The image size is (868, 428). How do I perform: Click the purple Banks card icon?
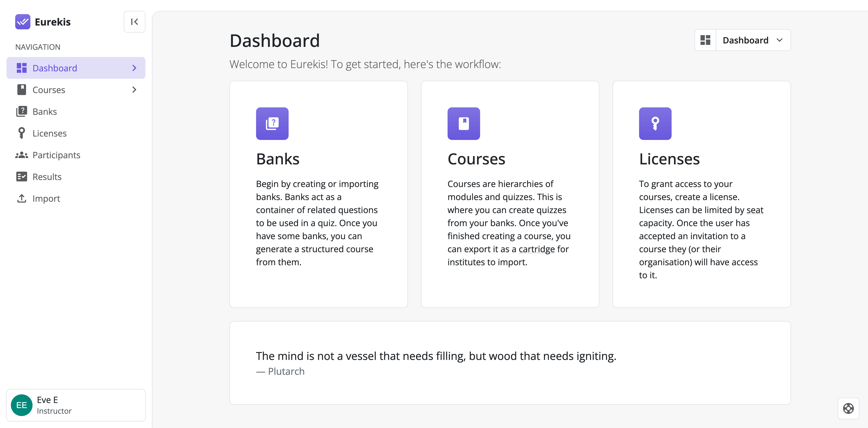pyautogui.click(x=272, y=123)
